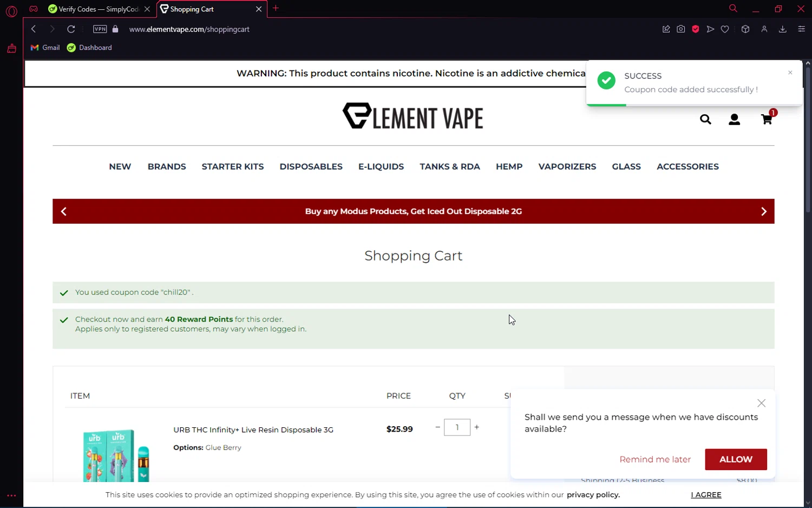Click the Element Vape logo
Screen dimensions: 812x508
(x=413, y=116)
